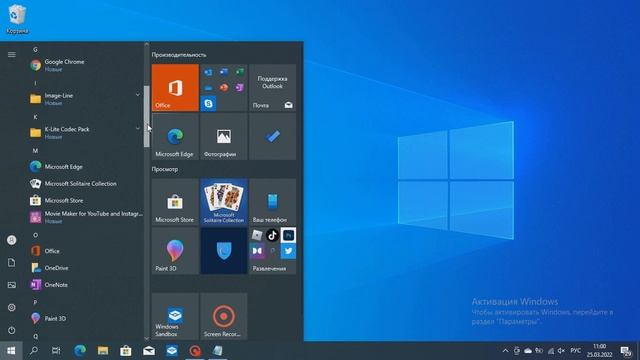Screen dimensions: 640x360
Task: Open the notification center icon
Action: 626,351
